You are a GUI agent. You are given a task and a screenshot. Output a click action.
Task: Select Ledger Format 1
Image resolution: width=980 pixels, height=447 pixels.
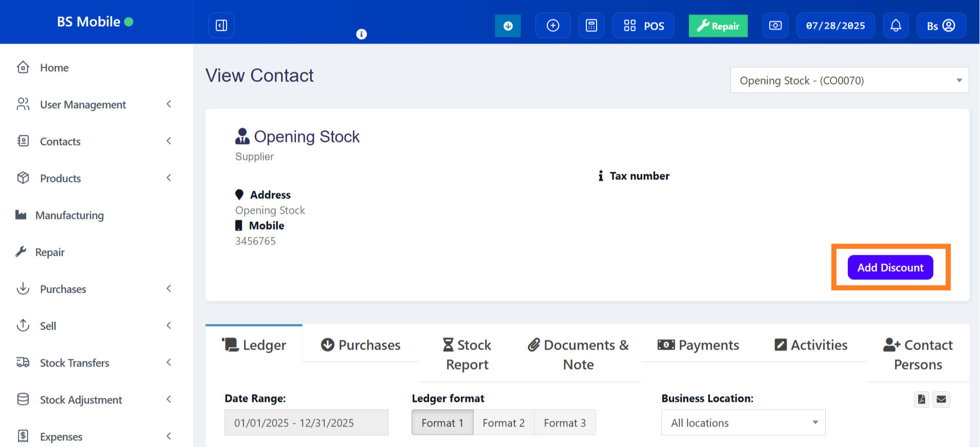tap(442, 423)
